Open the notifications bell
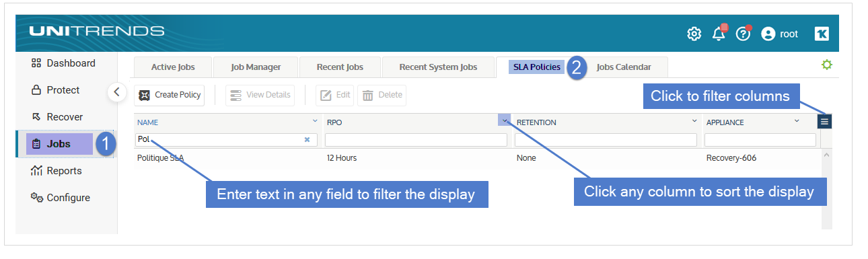This screenshot has height=259, width=868. 719,33
